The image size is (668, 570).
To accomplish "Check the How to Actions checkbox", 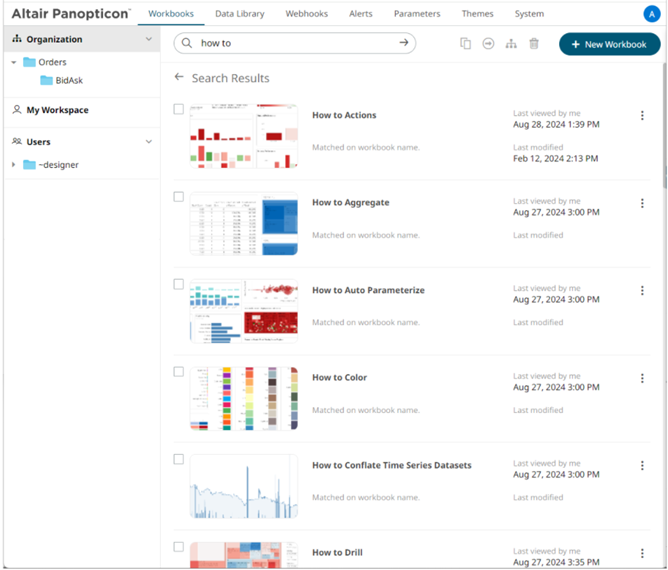I will [179, 109].
